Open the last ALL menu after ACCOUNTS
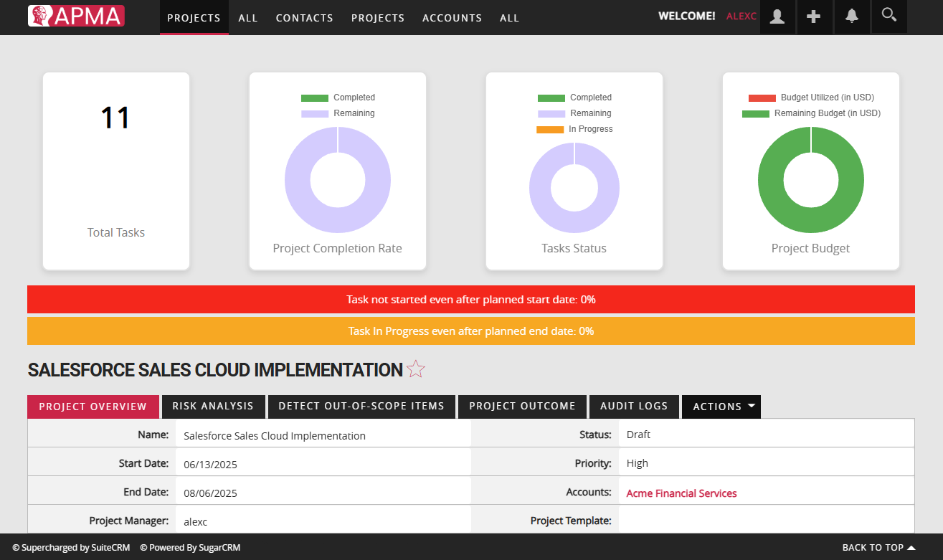943x560 pixels. [510, 18]
